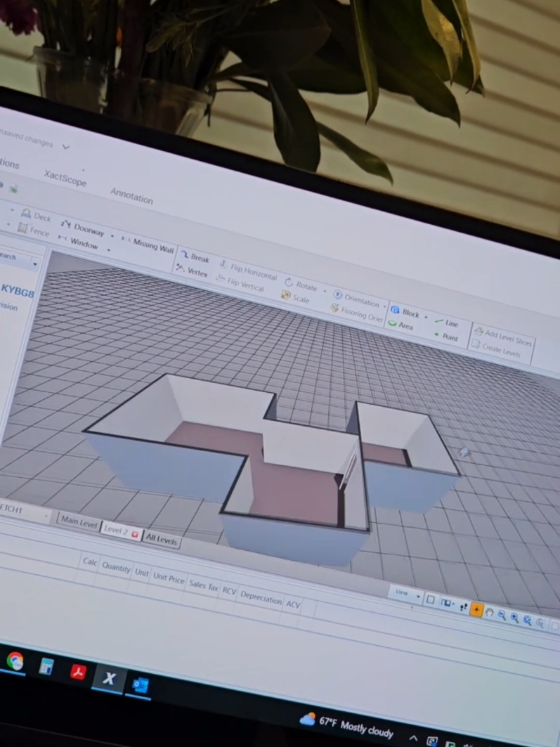
Task: Click the Break wall tool
Action: click(195, 256)
